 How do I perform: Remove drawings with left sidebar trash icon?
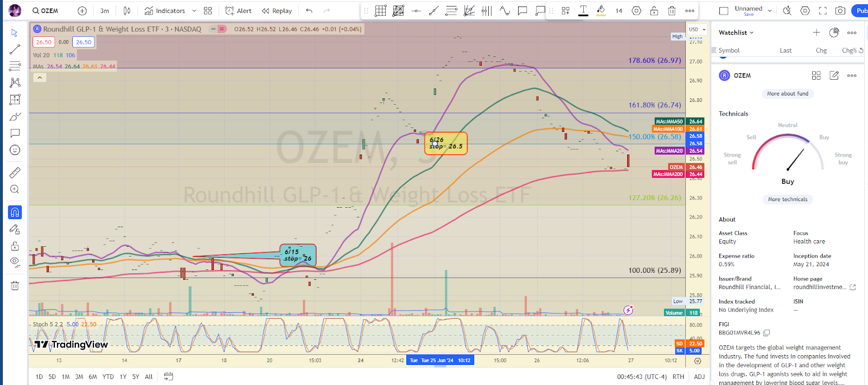15,285
